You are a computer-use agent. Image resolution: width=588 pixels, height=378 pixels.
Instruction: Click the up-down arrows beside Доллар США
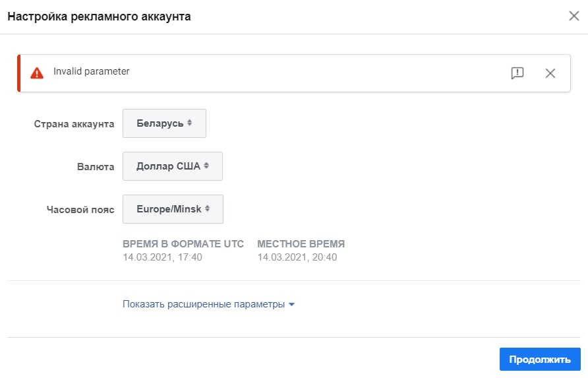(x=206, y=166)
